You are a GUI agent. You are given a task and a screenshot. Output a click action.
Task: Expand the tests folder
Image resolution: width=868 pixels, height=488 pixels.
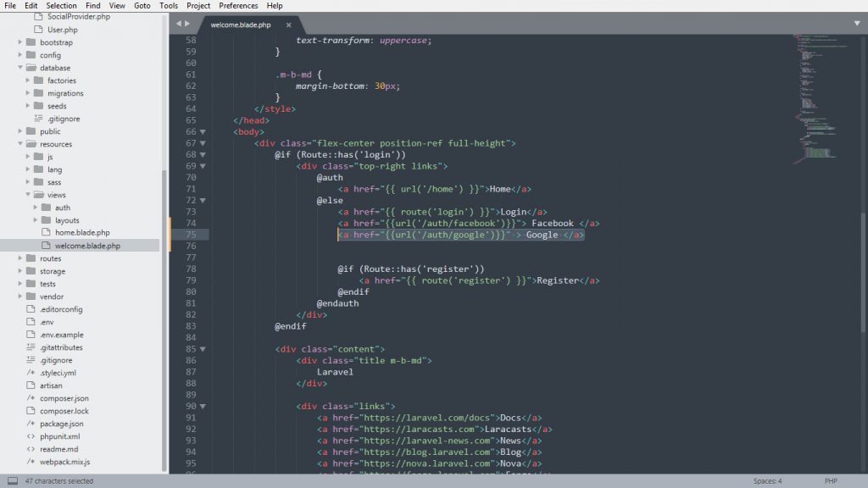click(x=20, y=284)
